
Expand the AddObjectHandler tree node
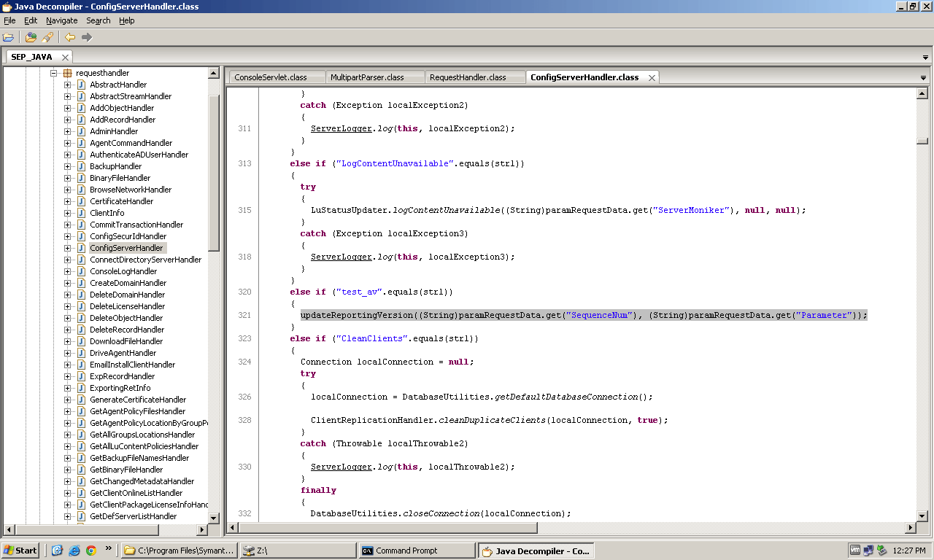(67, 108)
